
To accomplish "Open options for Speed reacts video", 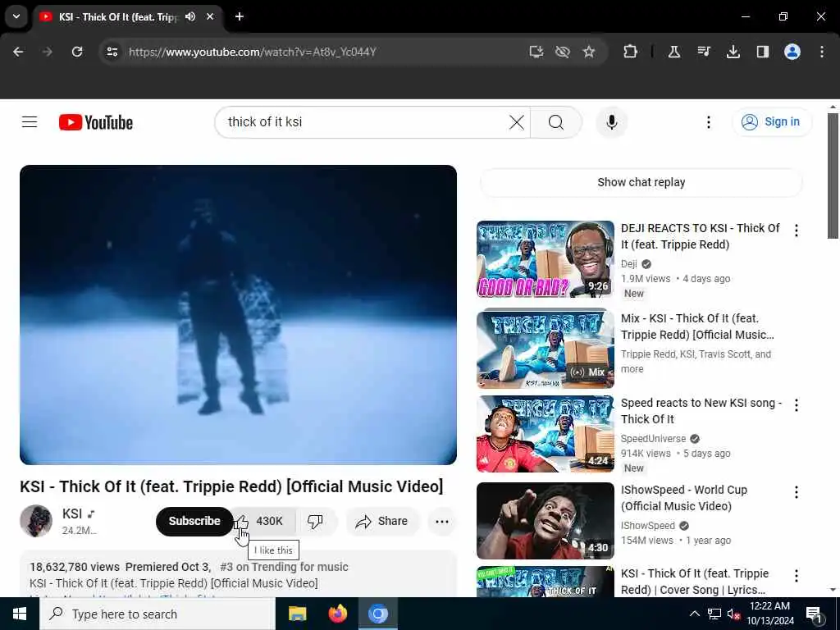I will (x=796, y=405).
